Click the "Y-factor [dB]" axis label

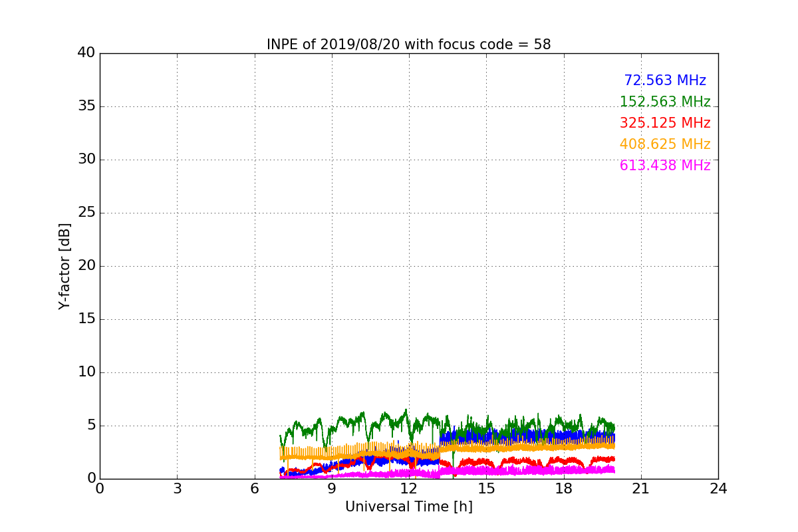pos(65,266)
